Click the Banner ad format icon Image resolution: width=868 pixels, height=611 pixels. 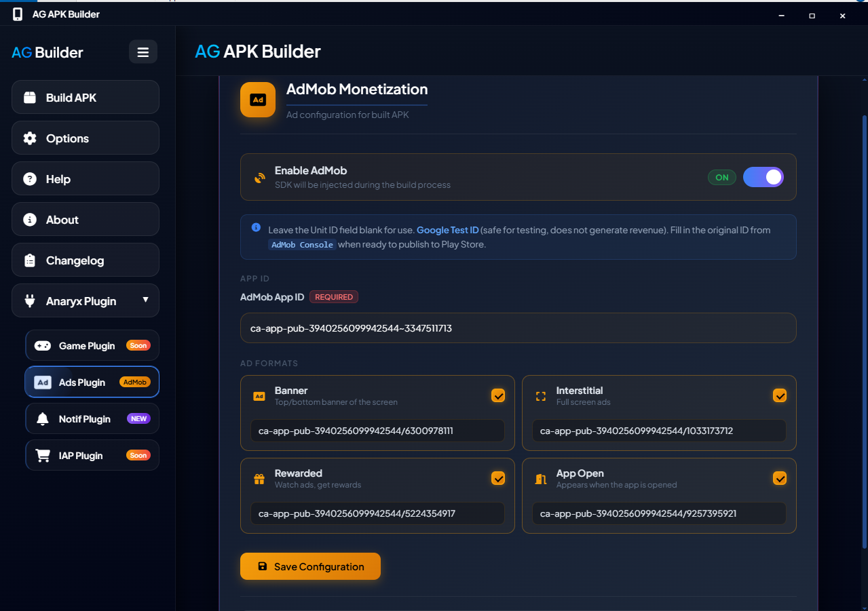point(259,396)
